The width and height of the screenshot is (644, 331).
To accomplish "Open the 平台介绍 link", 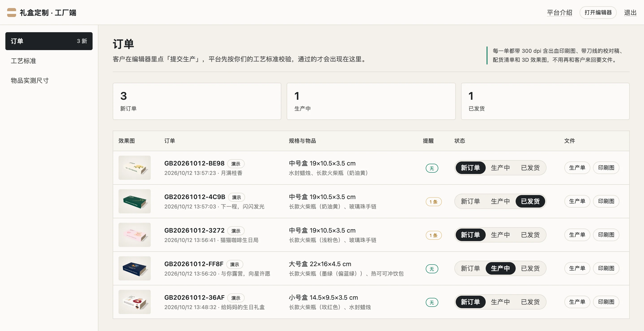I will (x=559, y=13).
